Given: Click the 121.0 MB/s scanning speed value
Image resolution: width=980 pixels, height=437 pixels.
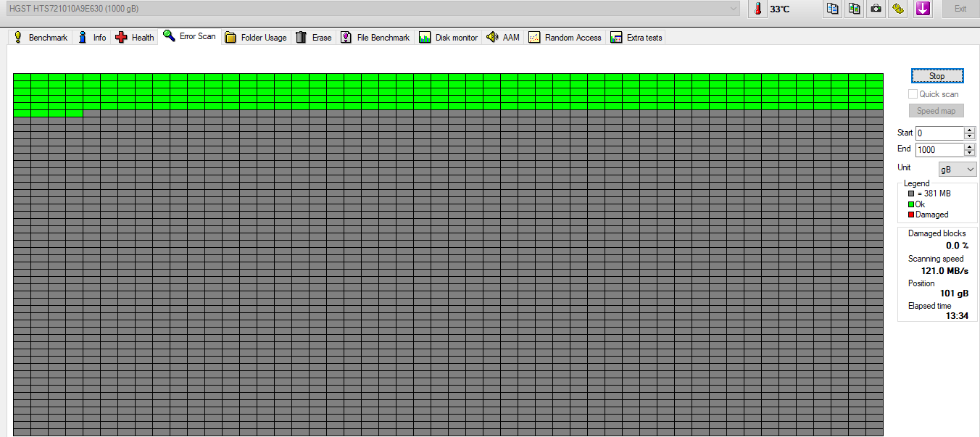Looking at the screenshot, I should [944, 270].
